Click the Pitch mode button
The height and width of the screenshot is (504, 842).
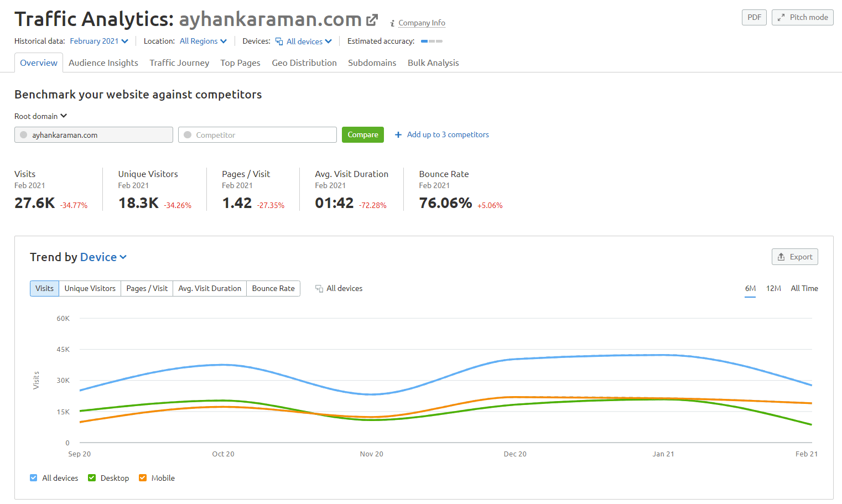[803, 18]
